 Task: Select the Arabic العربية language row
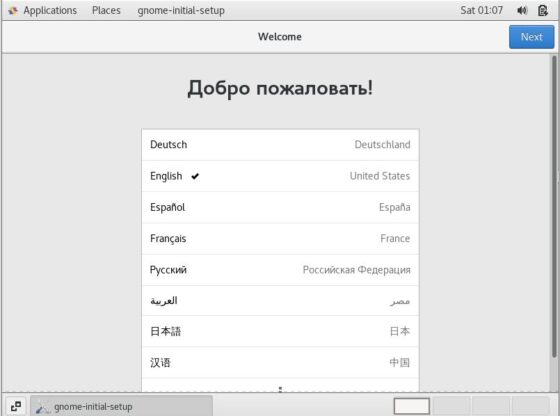(x=280, y=301)
